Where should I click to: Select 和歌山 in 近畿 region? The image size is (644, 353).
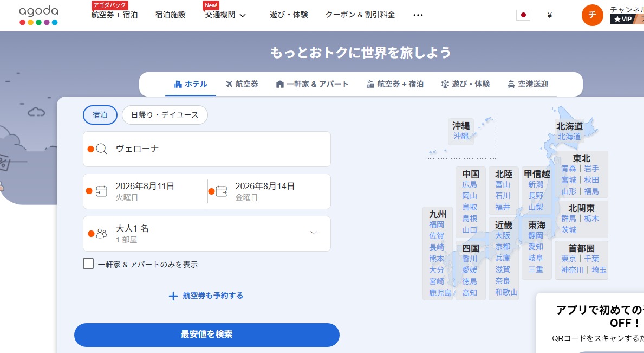(506, 292)
